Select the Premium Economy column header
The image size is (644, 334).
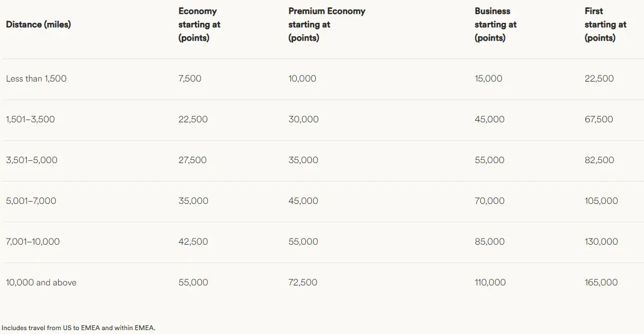coord(326,25)
